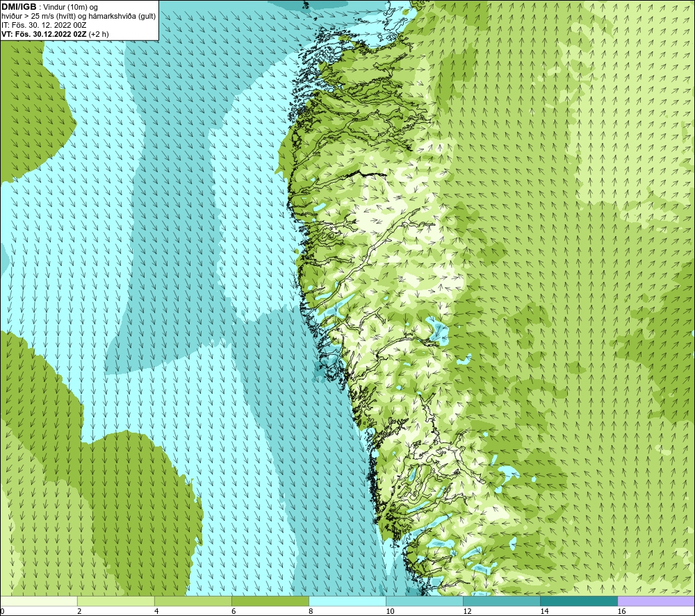Click the teal 12–14 m/s legend swatch
695x616 pixels.
pos(501,601)
